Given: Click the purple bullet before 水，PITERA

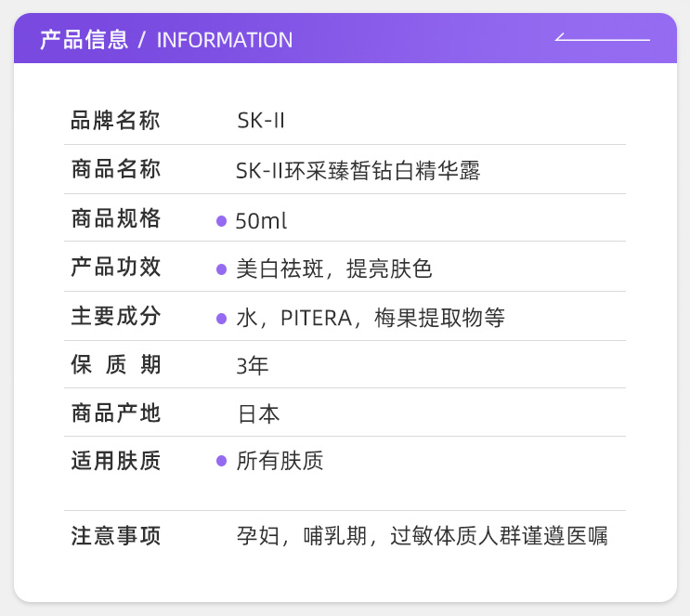Looking at the screenshot, I should tap(221, 318).
